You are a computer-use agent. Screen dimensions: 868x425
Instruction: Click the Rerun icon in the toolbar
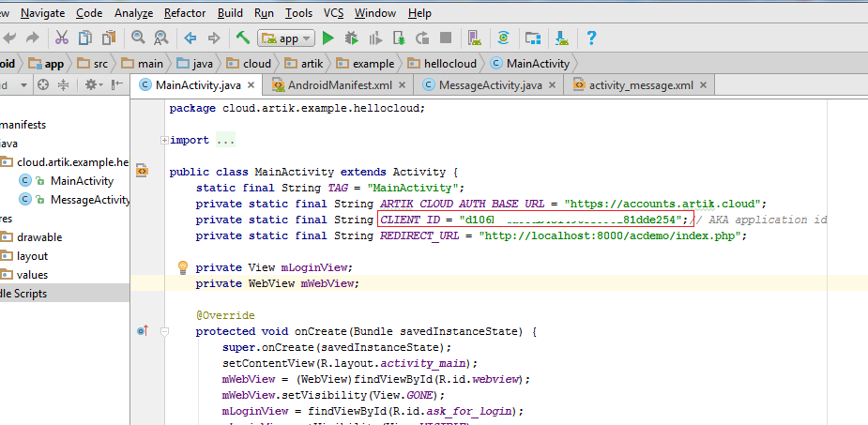pyautogui.click(x=422, y=38)
